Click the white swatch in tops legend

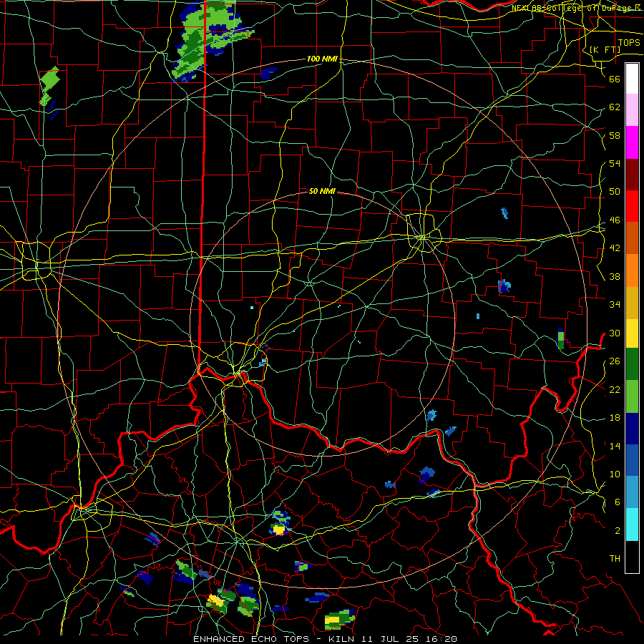coord(632,79)
